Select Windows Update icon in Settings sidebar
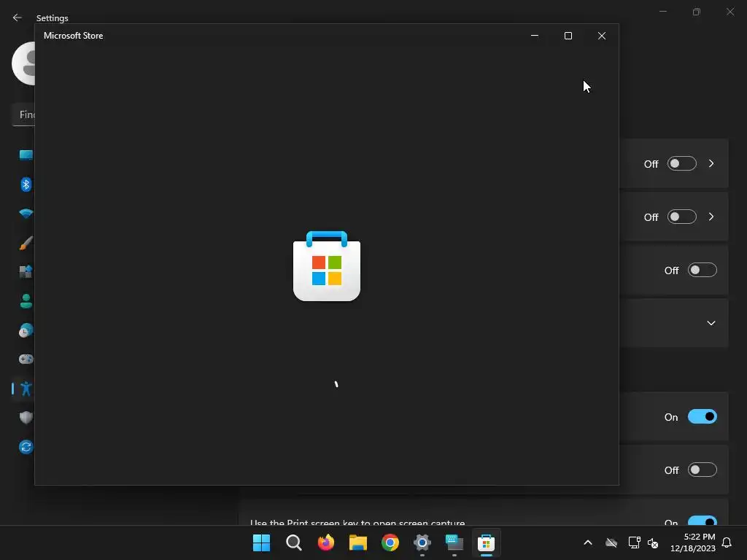Viewport: 747px width, 560px height. coord(26,447)
